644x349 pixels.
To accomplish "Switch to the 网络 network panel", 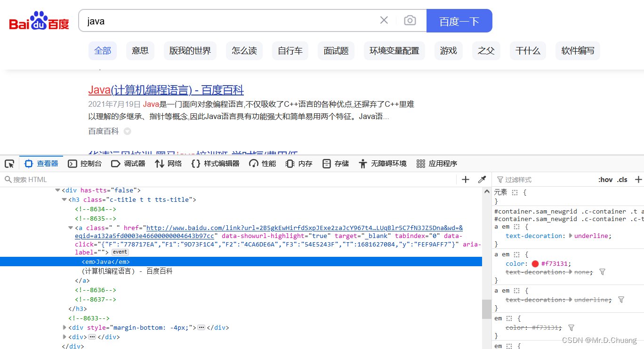I will pyautogui.click(x=168, y=164).
